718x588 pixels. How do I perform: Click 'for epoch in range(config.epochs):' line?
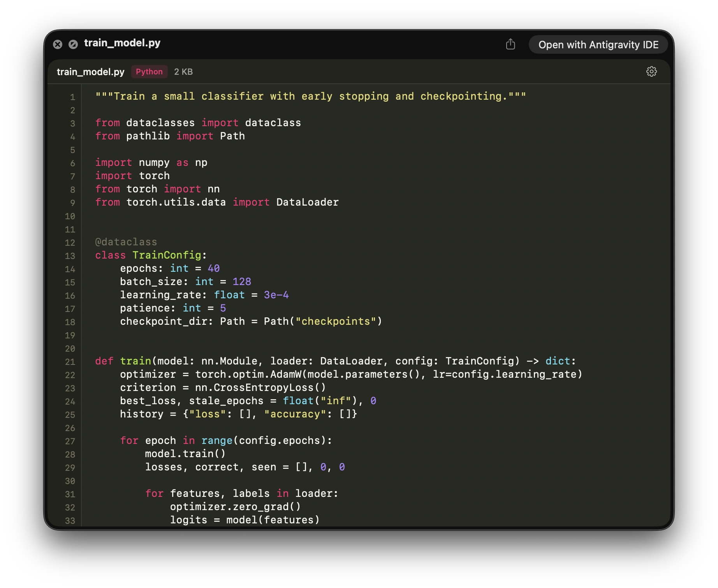click(x=226, y=440)
